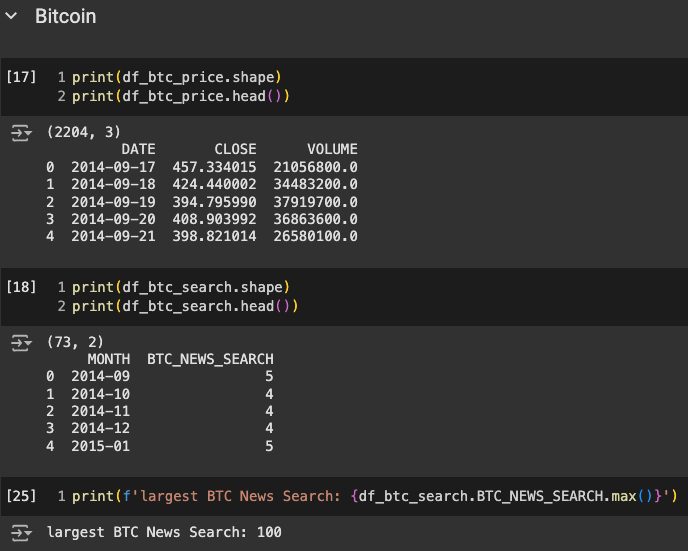Screen dimensions: 688x551
Task: Place cursor in print(df_btc_search.head()) line
Action: coord(185,306)
